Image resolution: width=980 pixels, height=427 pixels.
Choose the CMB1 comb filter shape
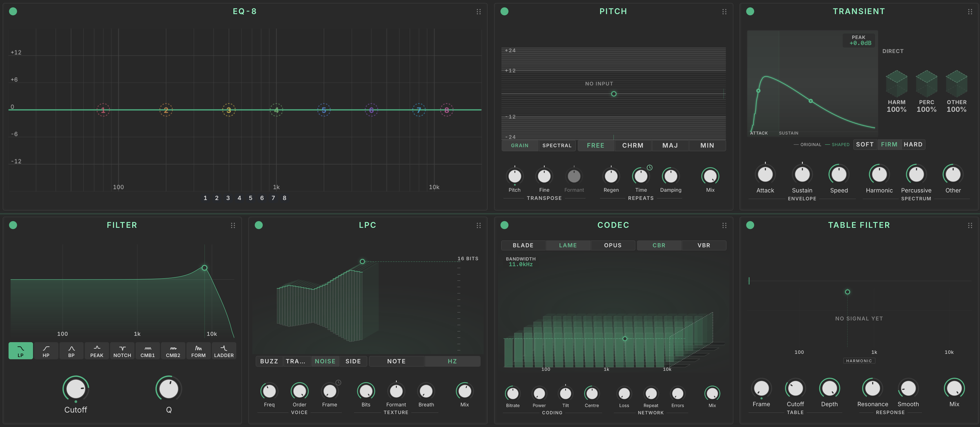pyautogui.click(x=148, y=351)
